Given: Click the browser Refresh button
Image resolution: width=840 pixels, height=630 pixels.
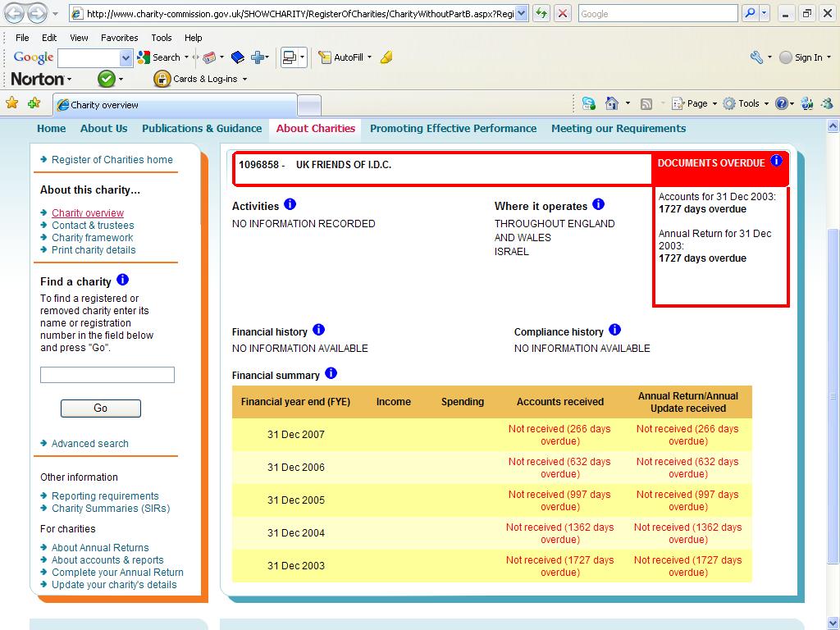Looking at the screenshot, I should click(541, 14).
